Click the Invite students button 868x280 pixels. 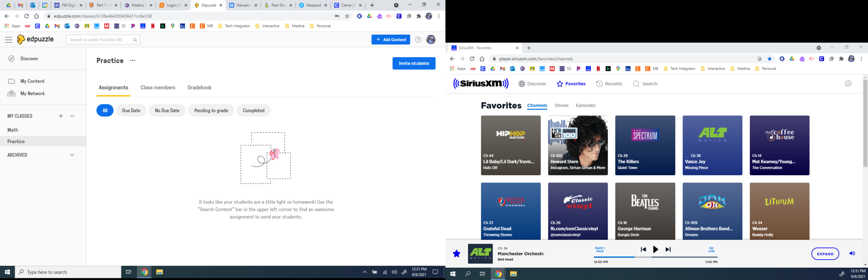[x=414, y=64]
